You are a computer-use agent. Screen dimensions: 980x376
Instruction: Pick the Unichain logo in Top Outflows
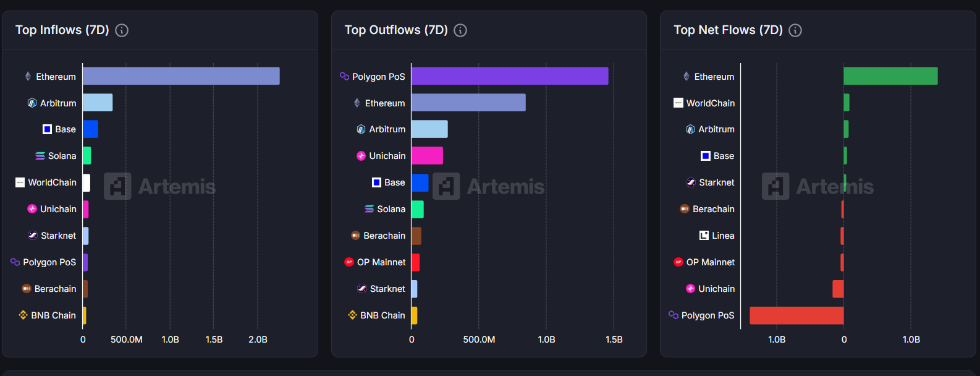[361, 156]
